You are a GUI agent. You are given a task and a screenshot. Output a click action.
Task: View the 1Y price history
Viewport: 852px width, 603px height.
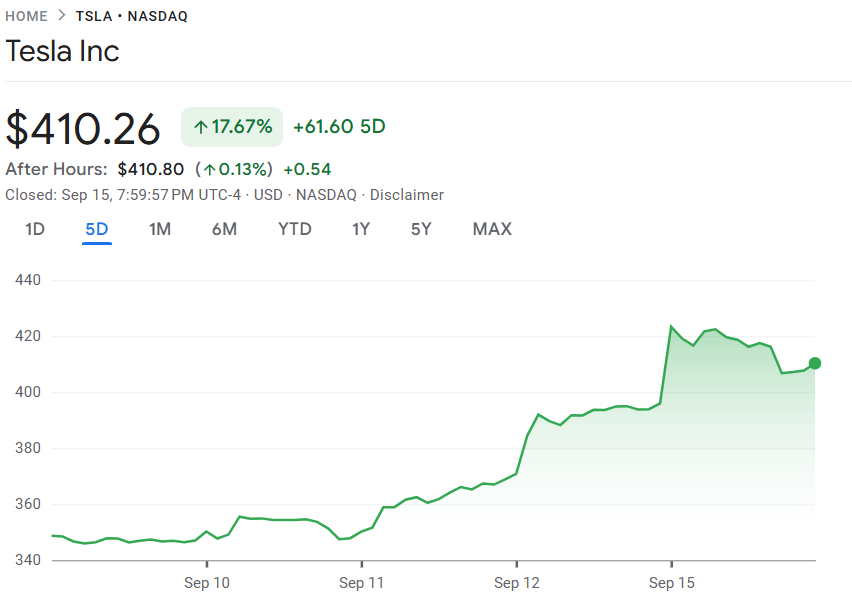tap(361, 229)
